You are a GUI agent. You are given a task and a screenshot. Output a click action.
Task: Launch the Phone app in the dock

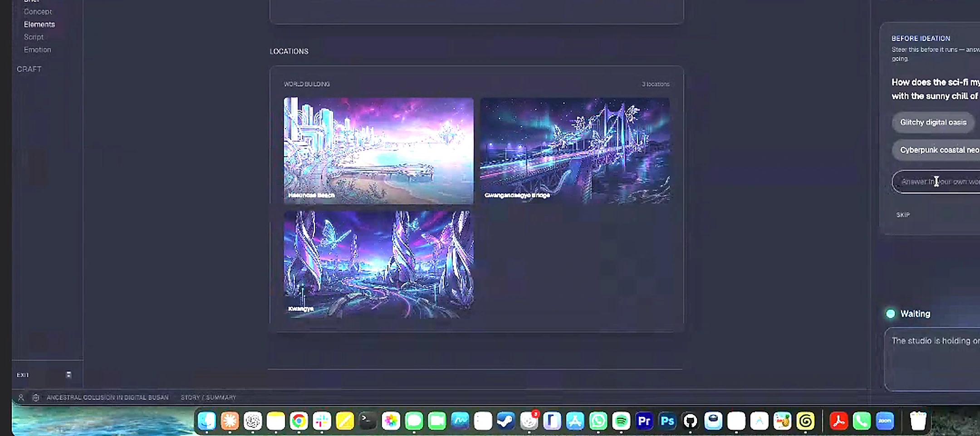tap(862, 421)
